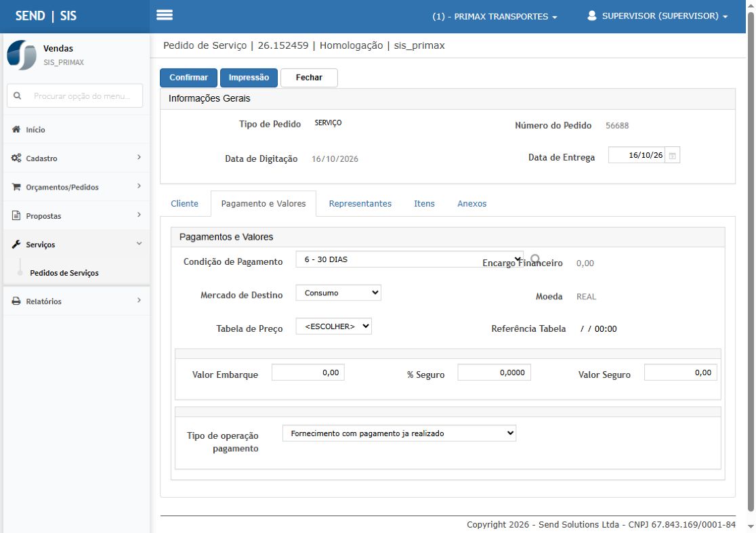Open the PRIMAX TRANSPORTES company dropdown
The image size is (756, 533).
495,16
